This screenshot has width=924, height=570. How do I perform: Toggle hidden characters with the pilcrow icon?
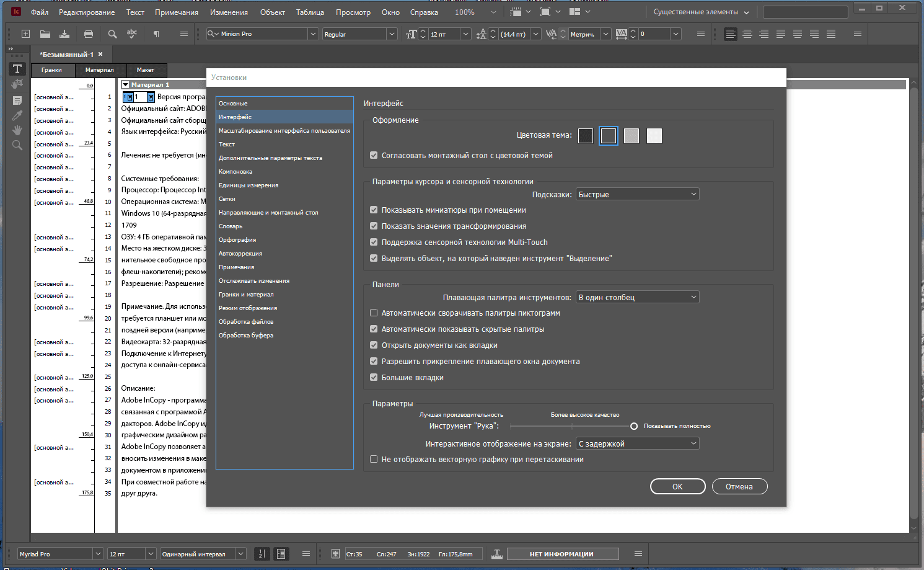click(156, 34)
